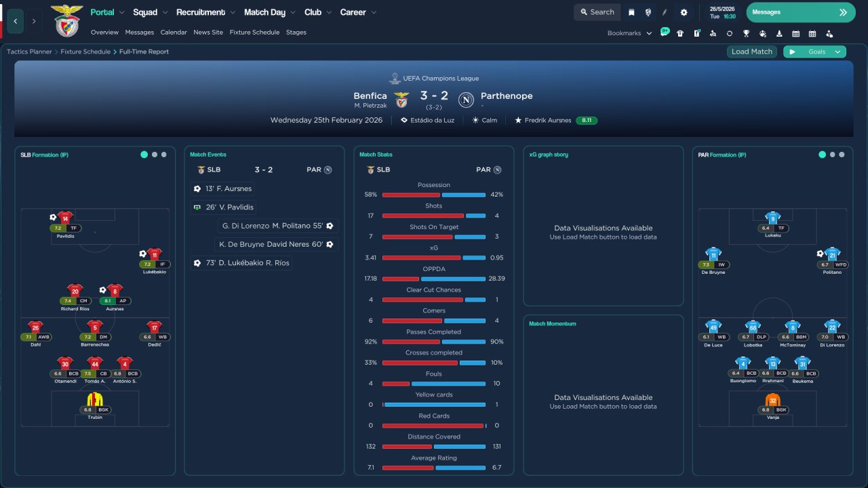Expand the Match Day menu chevron
Image resolution: width=868 pixels, height=488 pixels.
click(293, 12)
